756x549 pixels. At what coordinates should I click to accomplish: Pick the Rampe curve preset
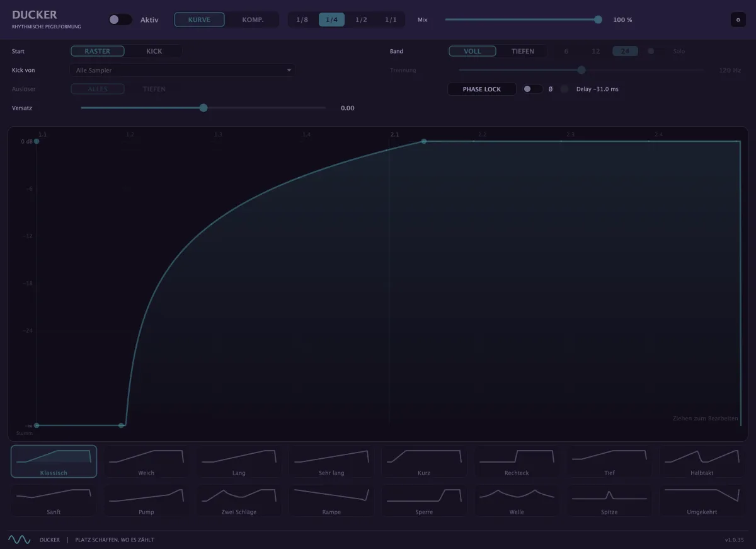click(331, 500)
